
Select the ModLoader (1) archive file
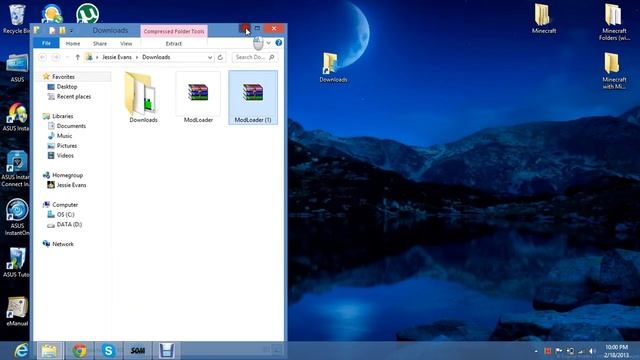pyautogui.click(x=253, y=98)
